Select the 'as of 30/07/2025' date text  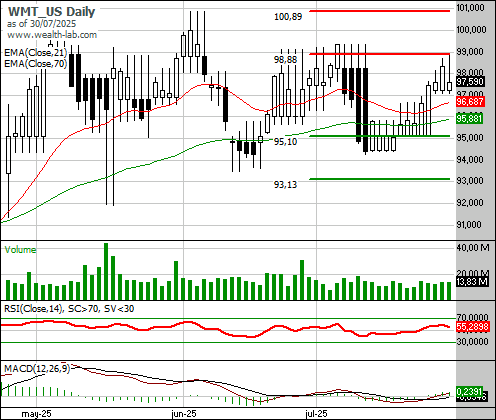tap(41, 24)
